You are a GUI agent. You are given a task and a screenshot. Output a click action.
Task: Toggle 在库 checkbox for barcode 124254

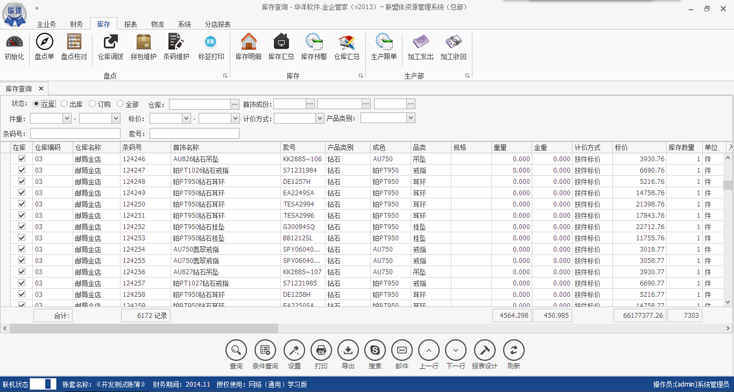coord(22,249)
